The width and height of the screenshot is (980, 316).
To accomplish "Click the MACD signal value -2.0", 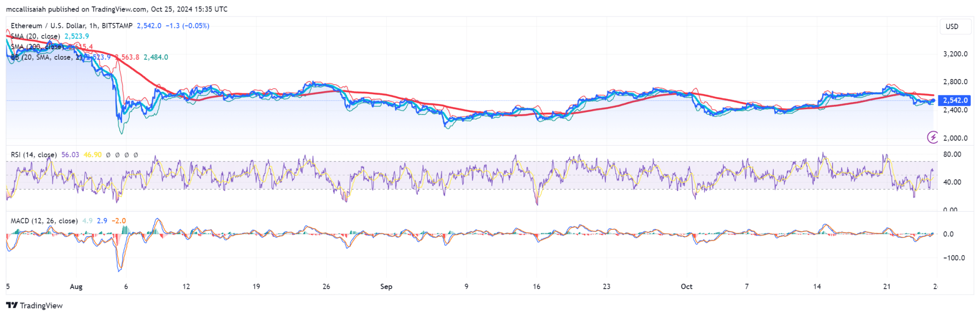I will point(119,221).
